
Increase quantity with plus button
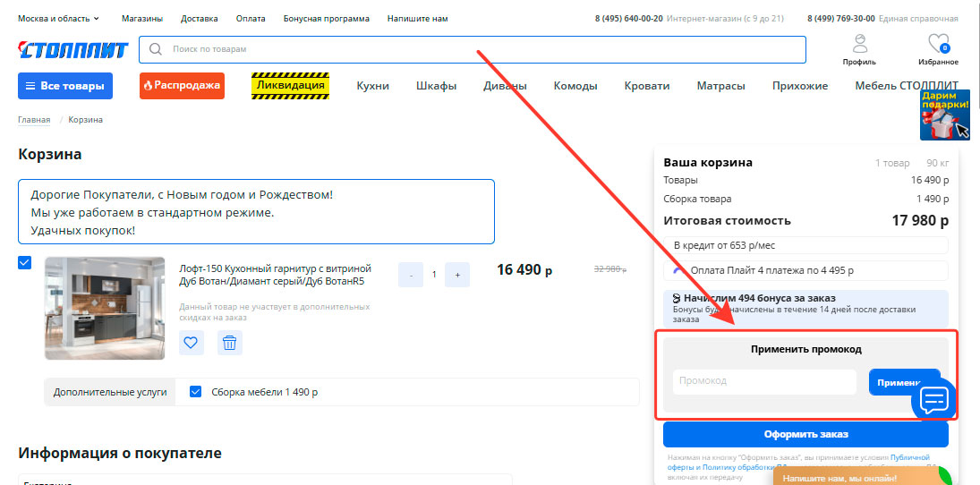(x=457, y=275)
